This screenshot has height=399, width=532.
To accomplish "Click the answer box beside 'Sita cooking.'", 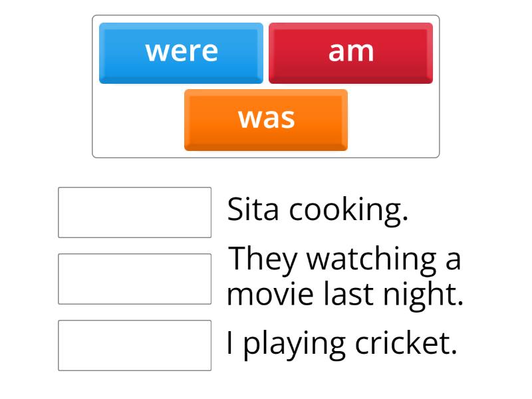I will pos(134,210).
